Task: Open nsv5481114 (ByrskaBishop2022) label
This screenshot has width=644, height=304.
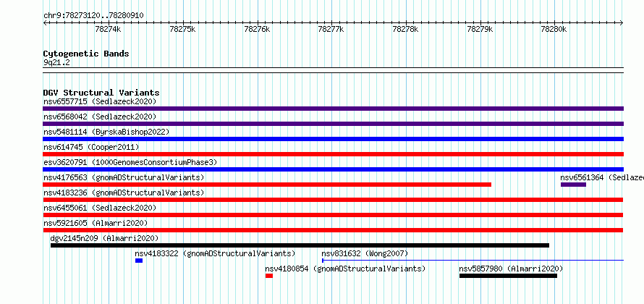Action: 106,132
